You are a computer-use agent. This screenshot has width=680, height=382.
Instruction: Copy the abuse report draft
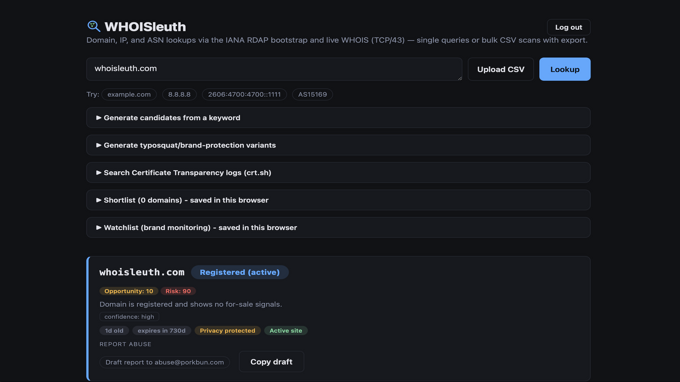pyautogui.click(x=271, y=362)
